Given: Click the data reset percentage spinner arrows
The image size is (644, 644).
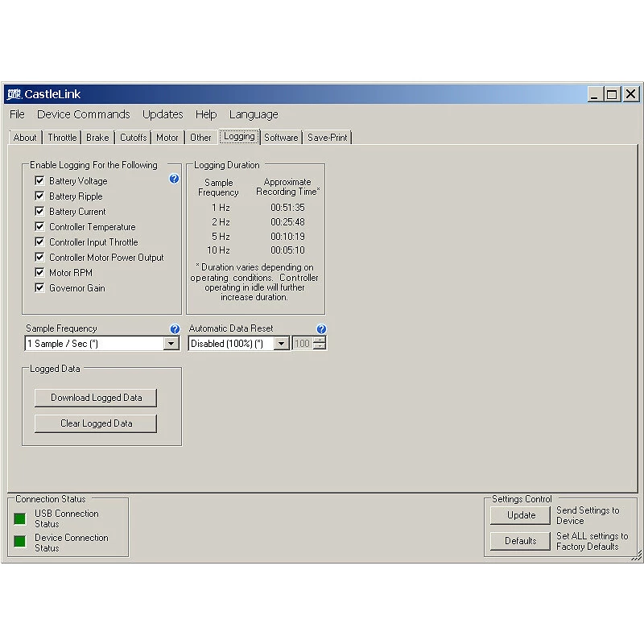Looking at the screenshot, I should 320,344.
